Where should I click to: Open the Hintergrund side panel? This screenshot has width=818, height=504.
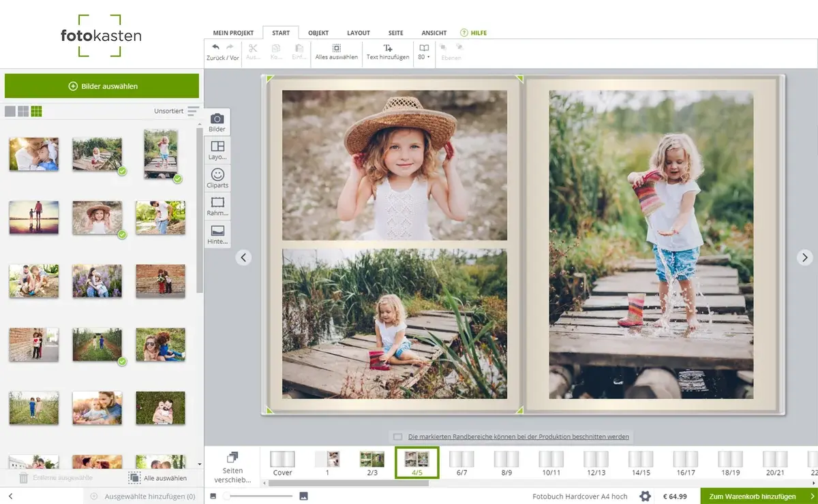tap(217, 234)
